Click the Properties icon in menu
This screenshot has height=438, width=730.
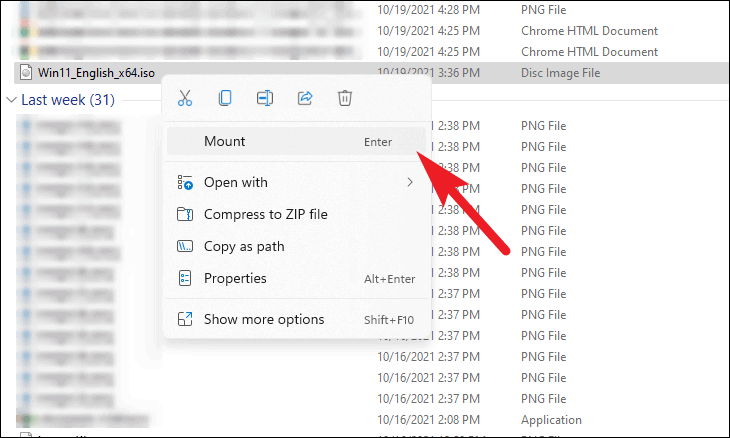[x=185, y=278]
